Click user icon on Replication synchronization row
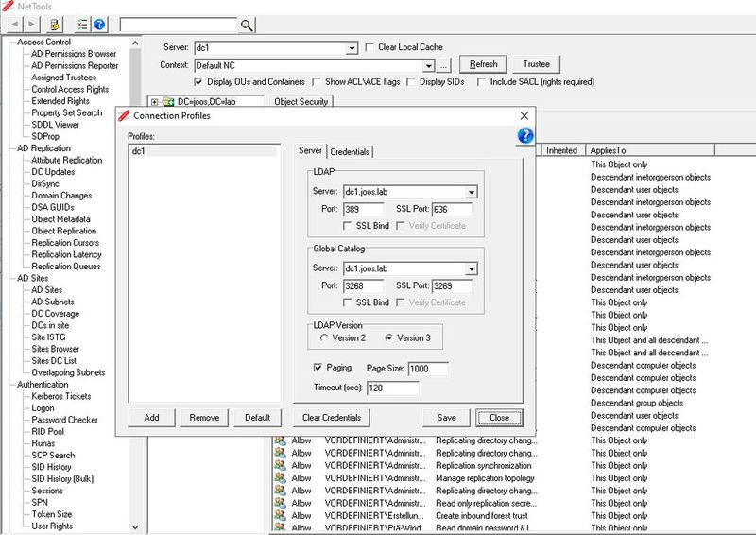Viewport: 756px width, 535px height. (280, 466)
